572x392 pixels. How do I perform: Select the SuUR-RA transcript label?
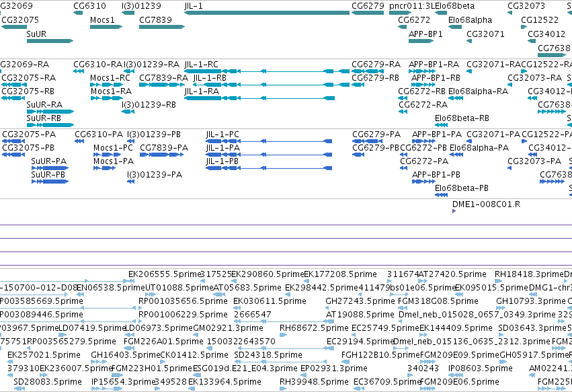[44, 105]
